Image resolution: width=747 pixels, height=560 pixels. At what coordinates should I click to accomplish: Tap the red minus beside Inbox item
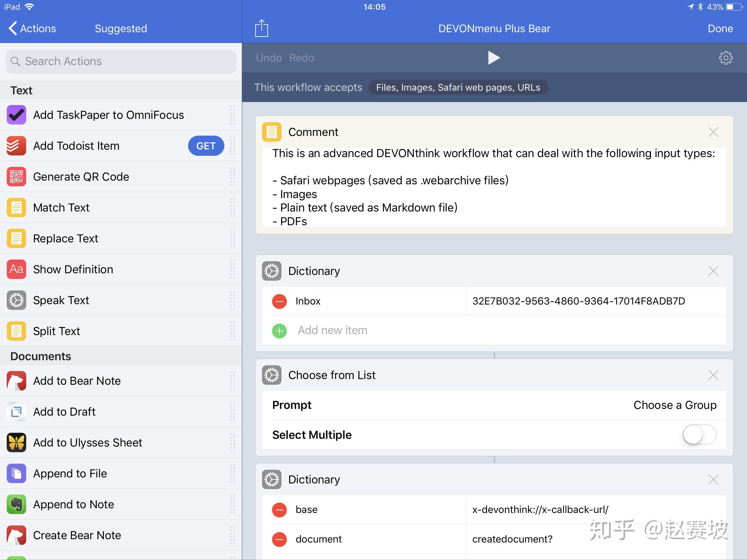coord(279,301)
